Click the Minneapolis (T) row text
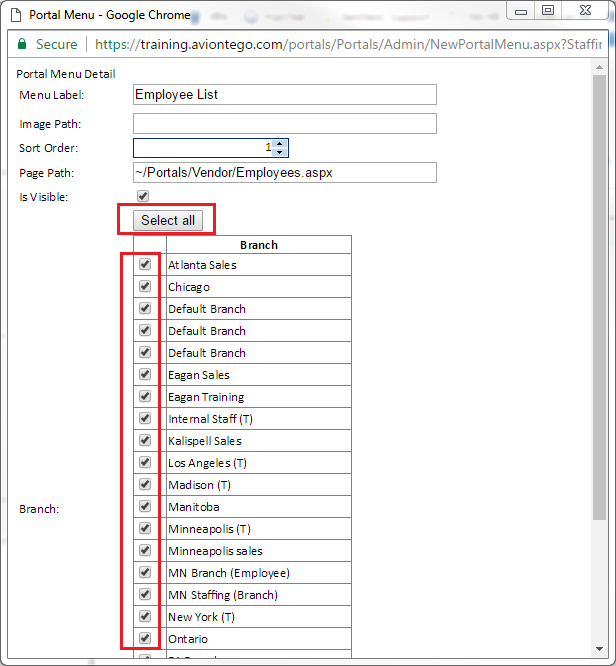 (x=209, y=529)
